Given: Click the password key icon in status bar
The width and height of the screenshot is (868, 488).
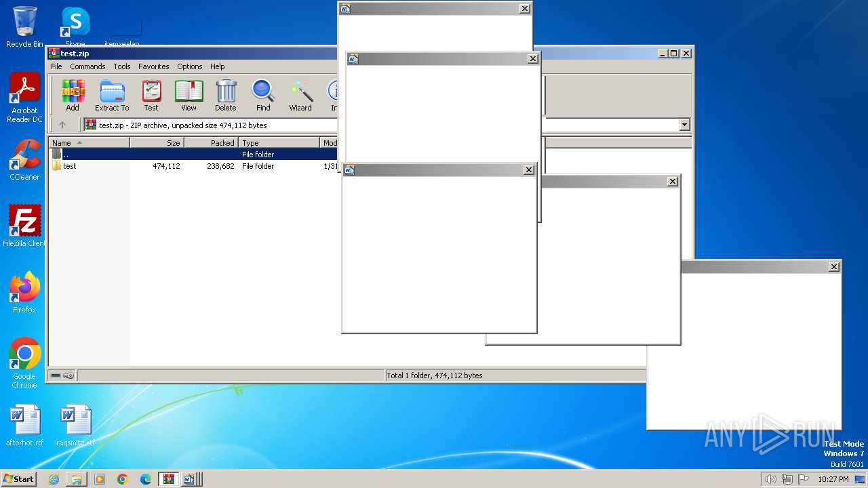Looking at the screenshot, I should coord(68,375).
